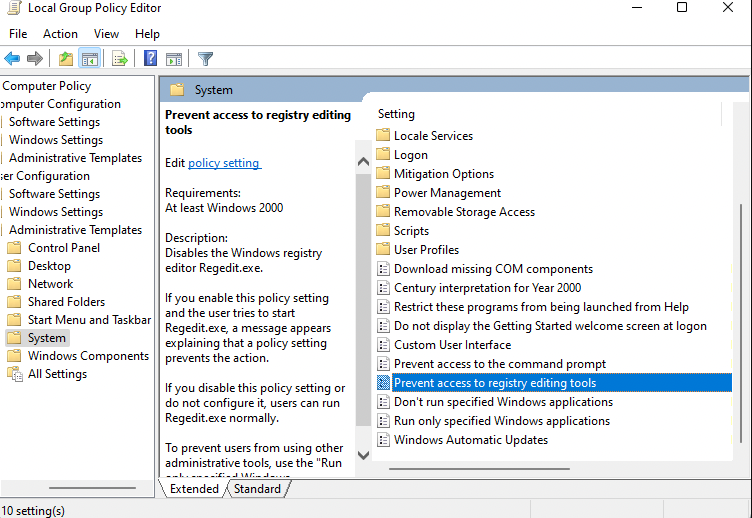Click the System folder icon in the header
Viewport: 752px width, 518px height.
pos(177,90)
